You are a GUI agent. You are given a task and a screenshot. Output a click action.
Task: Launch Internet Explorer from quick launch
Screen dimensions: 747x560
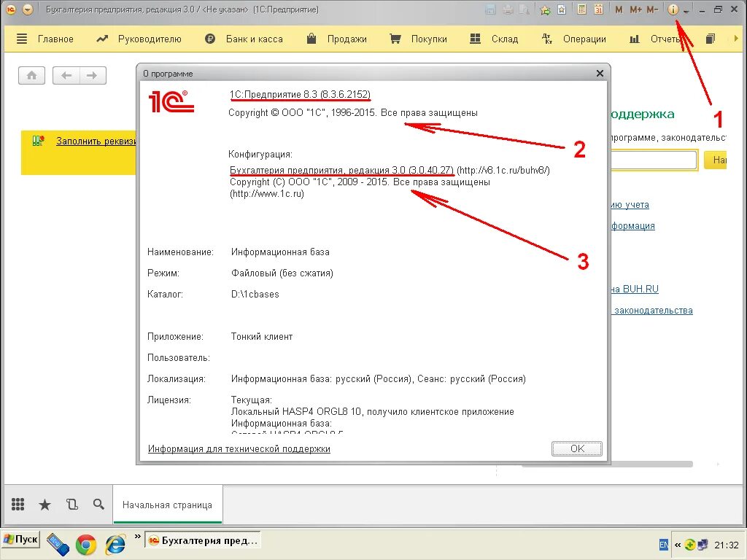tap(115, 545)
